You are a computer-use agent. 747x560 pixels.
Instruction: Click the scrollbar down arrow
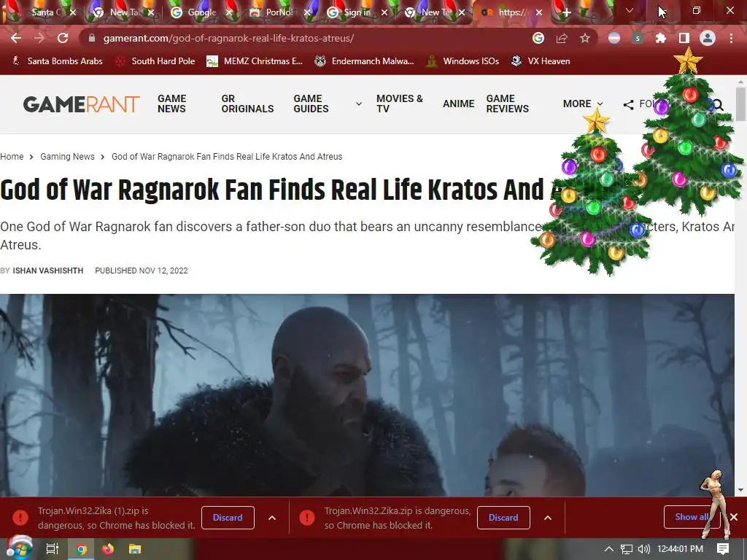click(x=740, y=491)
